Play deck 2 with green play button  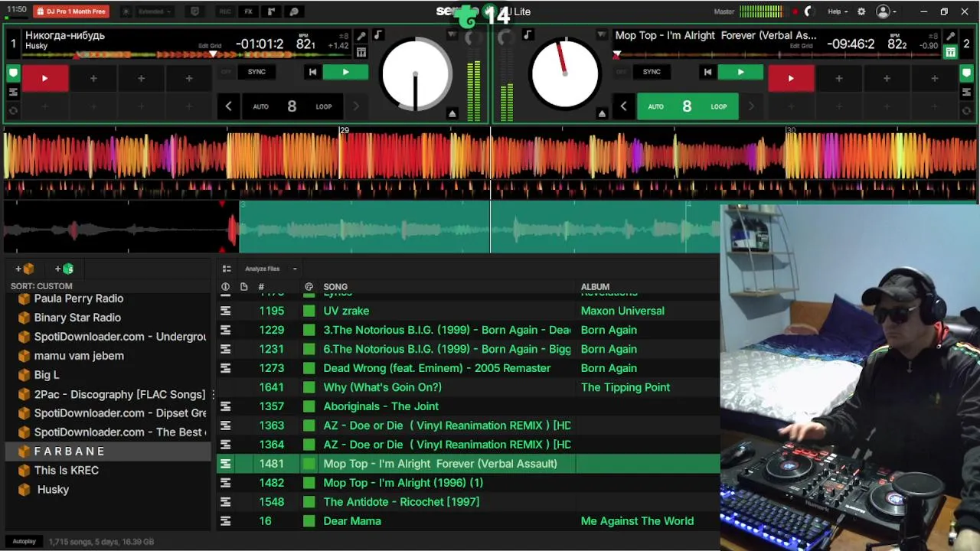740,72
